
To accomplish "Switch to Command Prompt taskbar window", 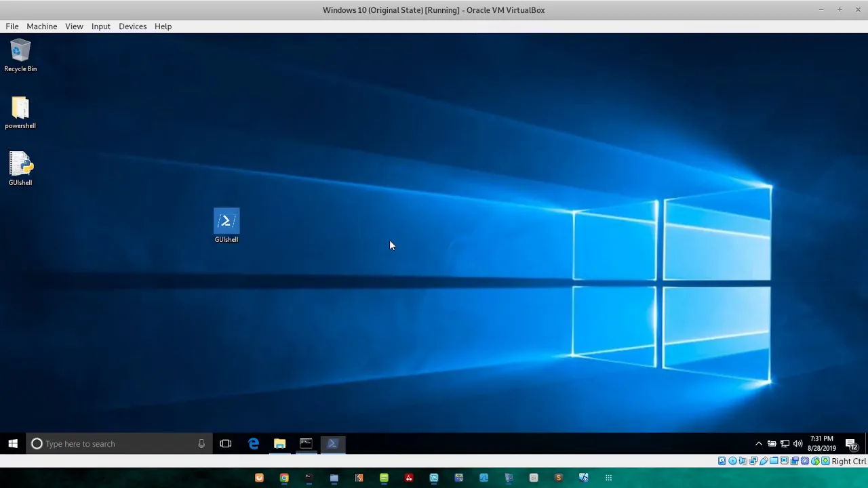I will click(306, 444).
